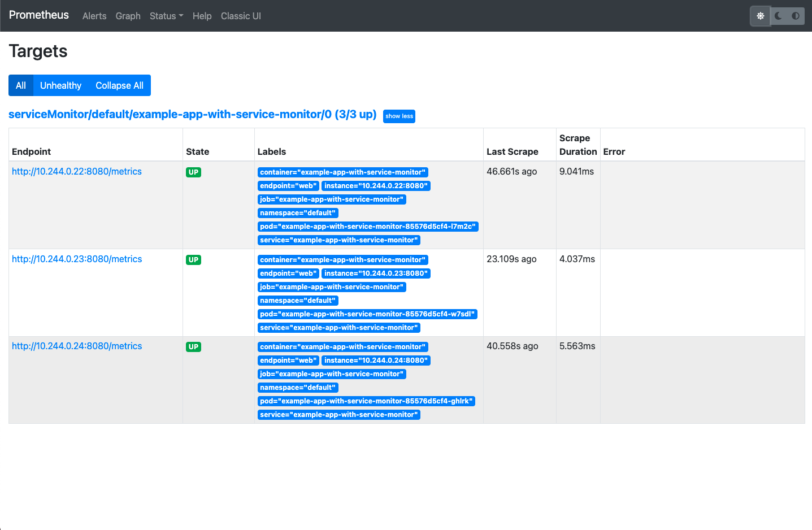This screenshot has height=530, width=812.
Task: Open endpoint 10.244.0.24:8080/metrics
Action: point(77,346)
